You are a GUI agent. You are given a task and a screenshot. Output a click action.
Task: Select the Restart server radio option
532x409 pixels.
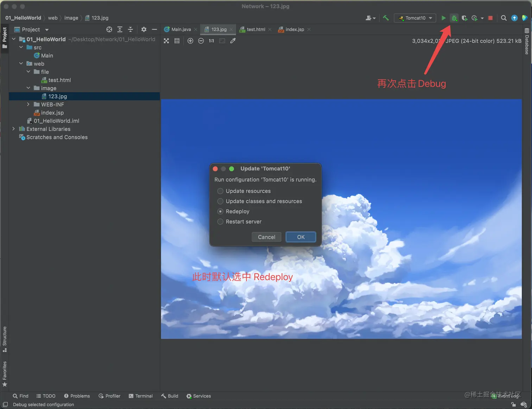tap(240, 222)
